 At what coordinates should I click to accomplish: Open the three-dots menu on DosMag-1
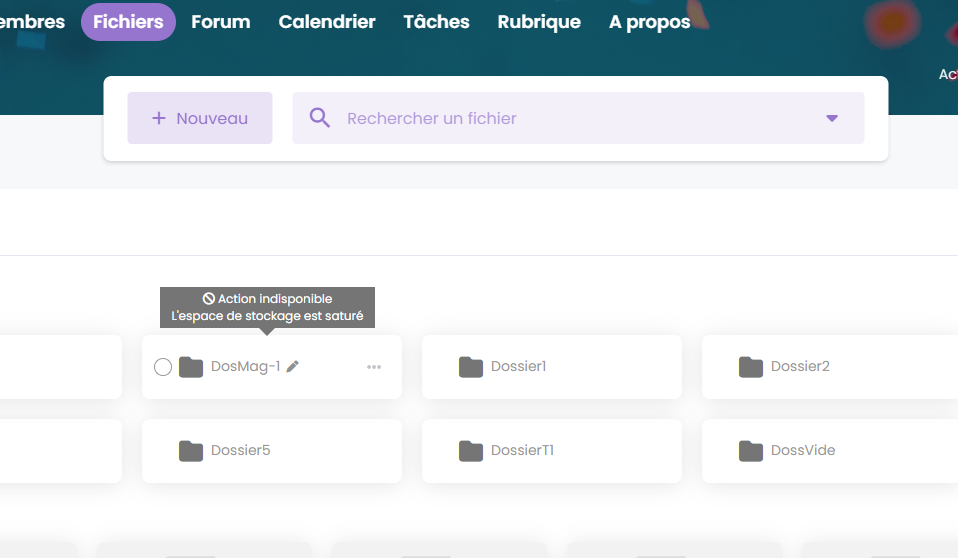pyautogui.click(x=374, y=367)
